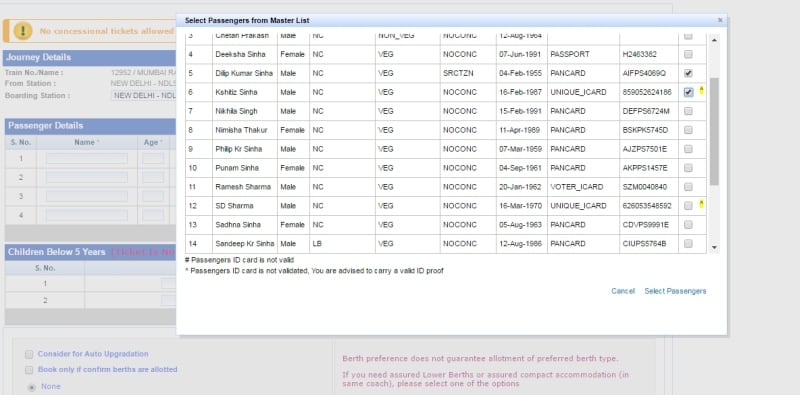Click the birth date 07-Mar-1959
800x395 pixels.
(x=520, y=149)
